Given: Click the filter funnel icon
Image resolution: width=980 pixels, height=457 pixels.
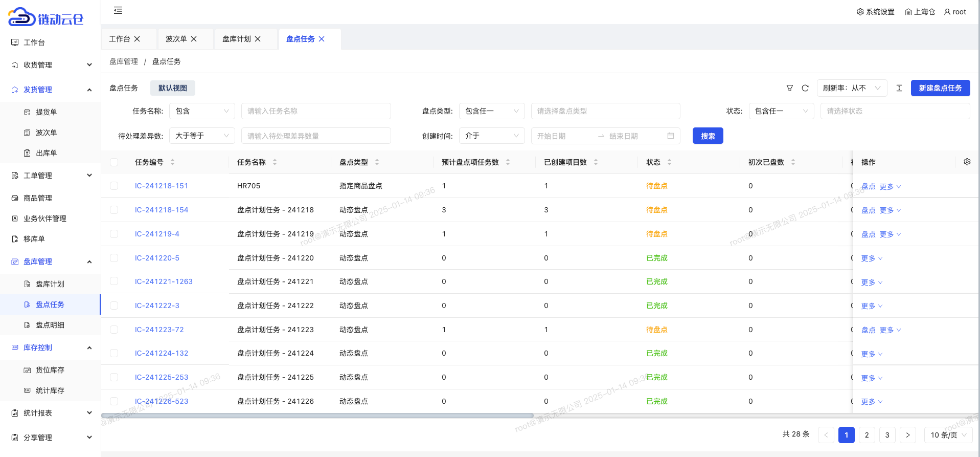Looking at the screenshot, I should tap(789, 88).
